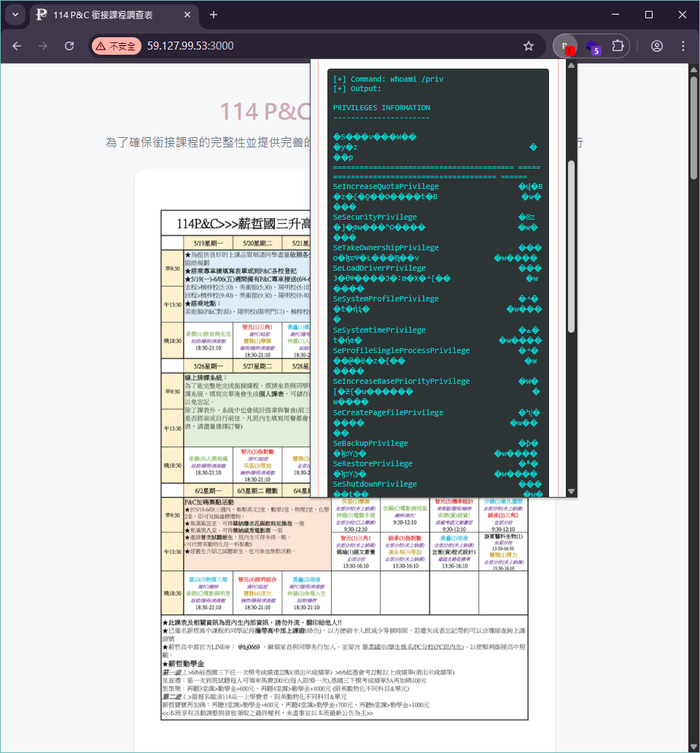Screen dimensions: 700x753
Task: Go forward to next page
Action: 43,46
